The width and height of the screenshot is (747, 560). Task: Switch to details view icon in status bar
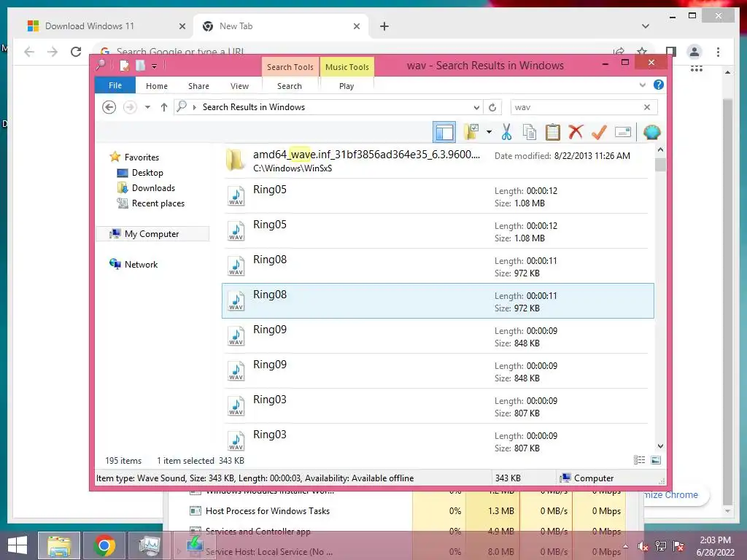(639, 460)
